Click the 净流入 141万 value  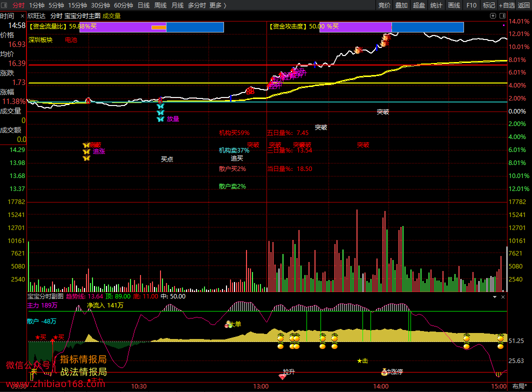coord(105,305)
